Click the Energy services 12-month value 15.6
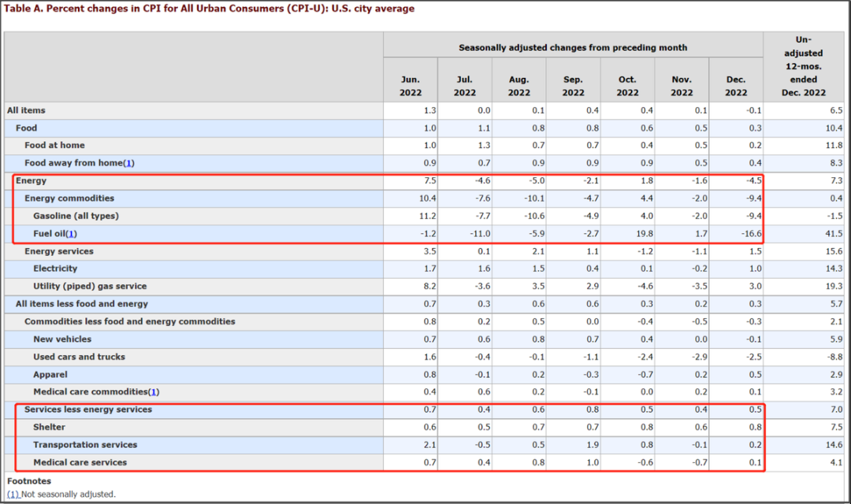851x504 pixels. pyautogui.click(x=834, y=251)
